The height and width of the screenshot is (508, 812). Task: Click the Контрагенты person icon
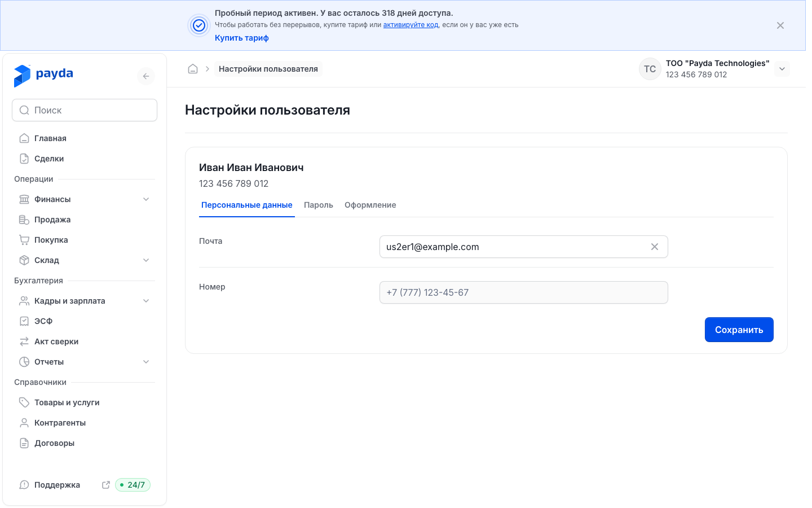(24, 423)
